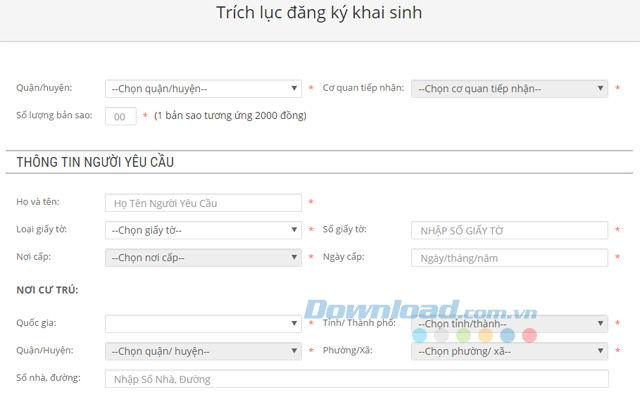
Task: Open the Nơi cấp dropdown
Action: [203, 257]
